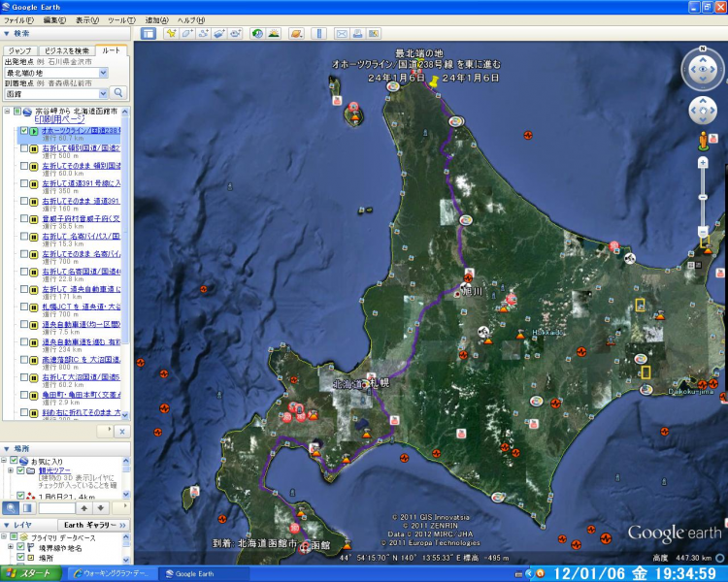The height and width of the screenshot is (582, 728).
Task: Click the Add Placemark pushpin icon
Action: (171, 33)
